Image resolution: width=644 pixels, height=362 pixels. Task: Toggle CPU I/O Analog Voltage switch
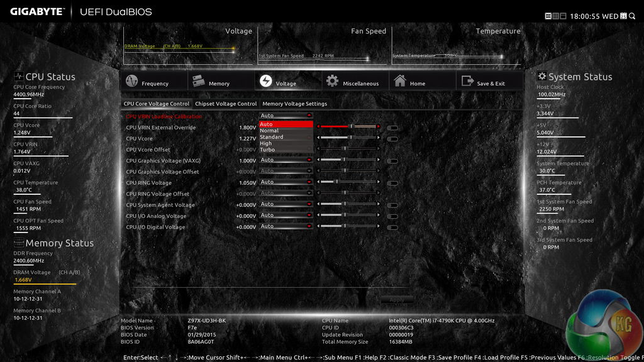pyautogui.click(x=392, y=217)
